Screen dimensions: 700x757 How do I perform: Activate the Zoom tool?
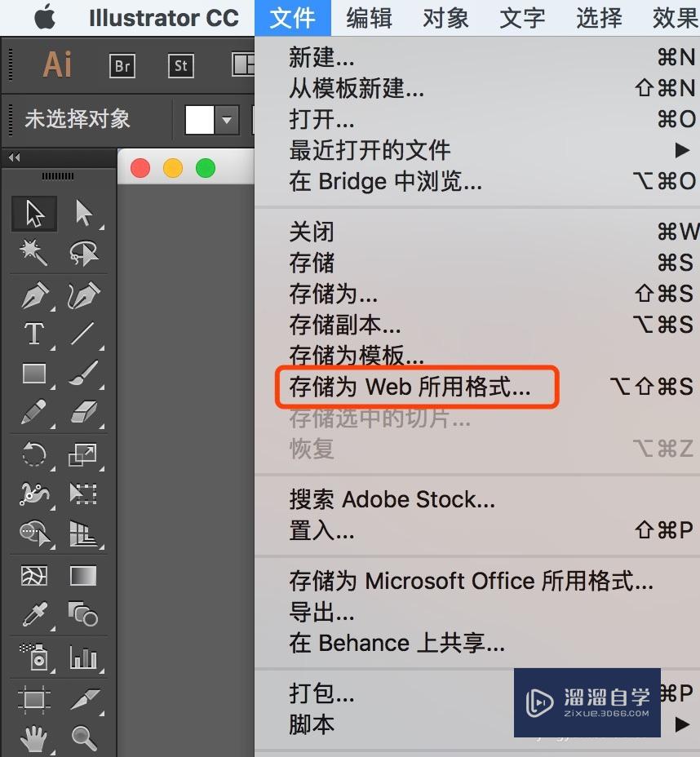(x=84, y=737)
